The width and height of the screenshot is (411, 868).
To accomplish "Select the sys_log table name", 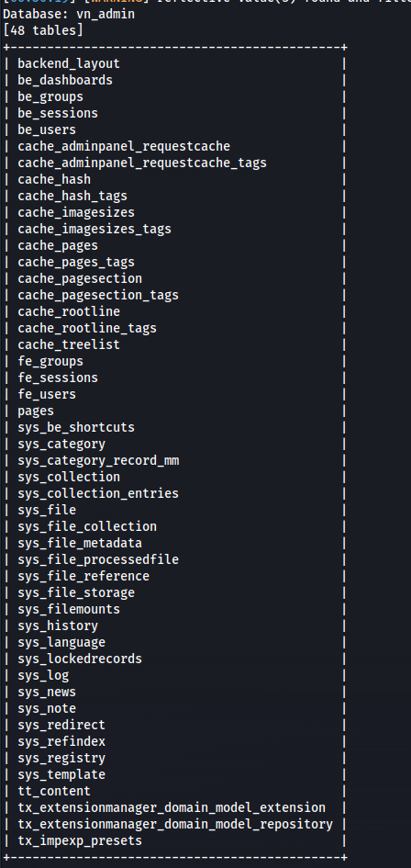I will tap(43, 675).
